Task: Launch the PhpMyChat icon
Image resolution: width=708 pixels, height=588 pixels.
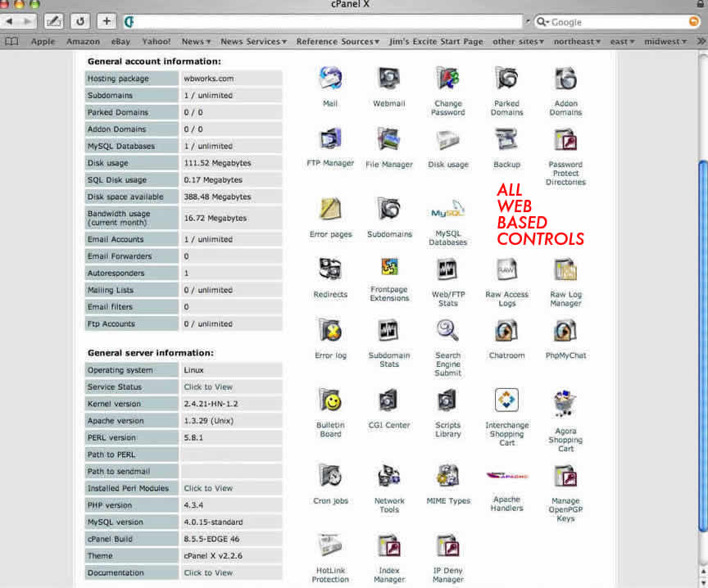Action: coord(565,330)
